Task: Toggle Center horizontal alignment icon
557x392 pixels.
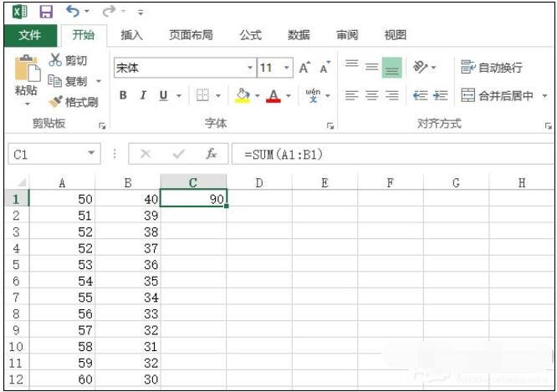Action: tap(372, 95)
